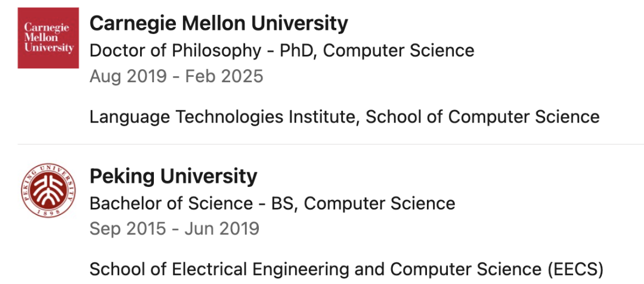The image size is (644, 284).
Task: Click the red Carnegie Mellon University logo
Action: pos(48,38)
